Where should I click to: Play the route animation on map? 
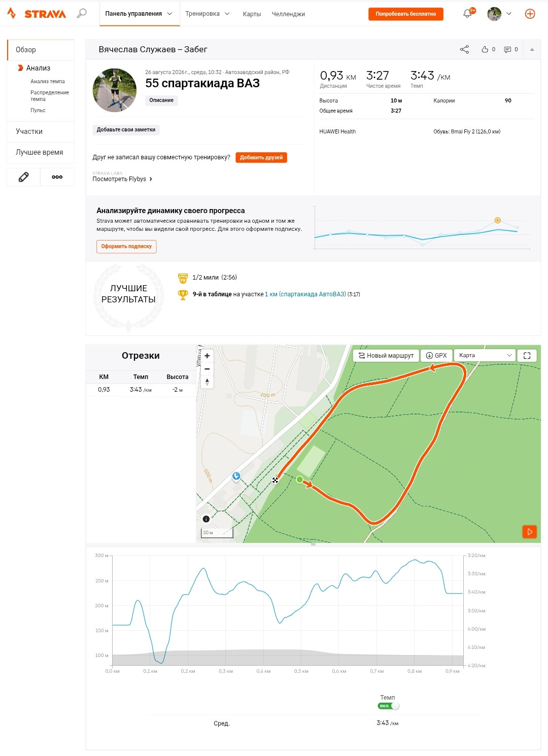tap(529, 532)
